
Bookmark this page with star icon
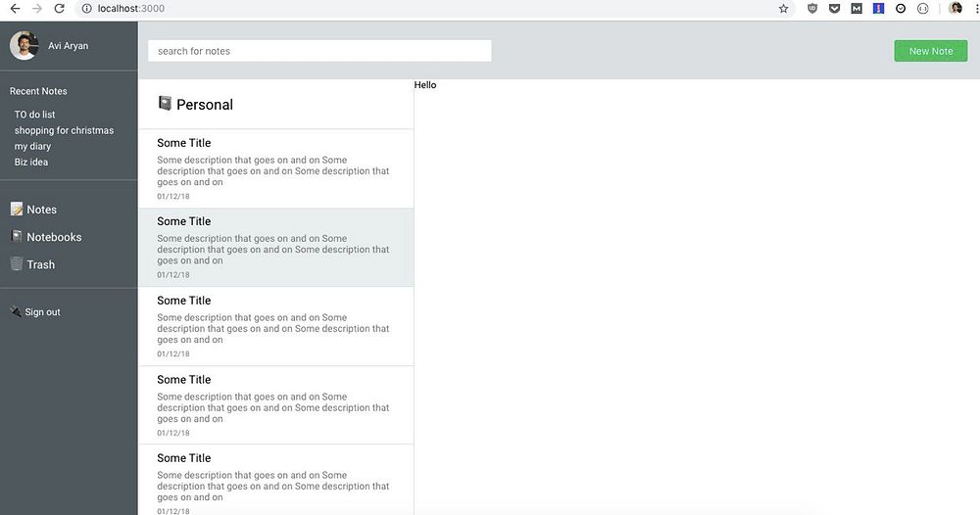point(783,9)
